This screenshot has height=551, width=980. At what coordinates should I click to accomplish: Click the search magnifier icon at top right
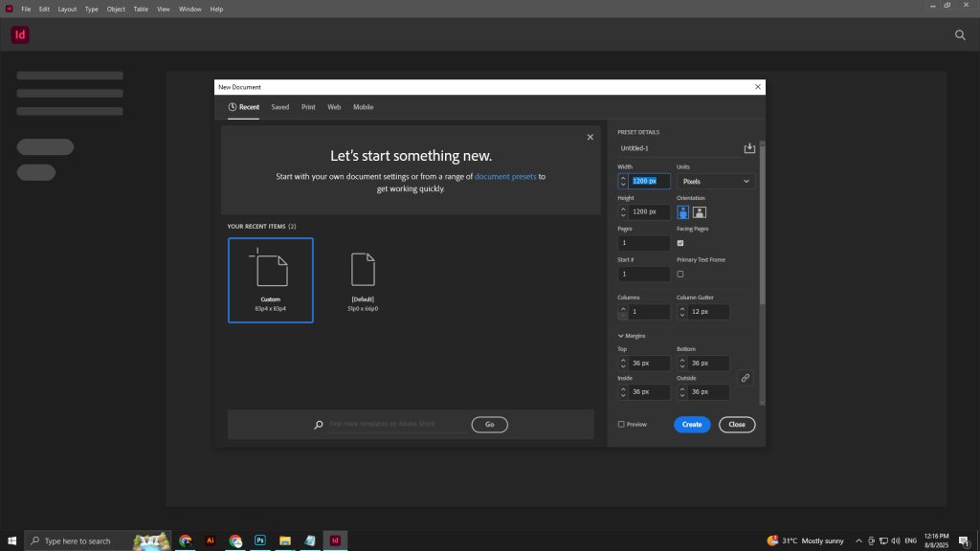[960, 34]
